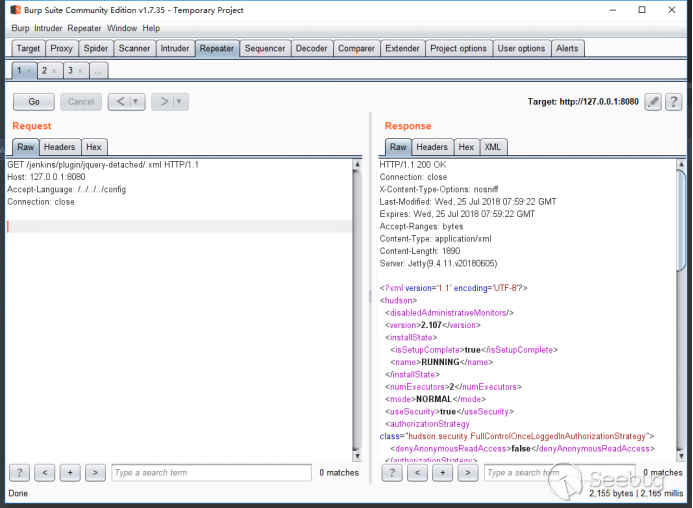
Task: Show the Response Raw view
Action: 398,147
